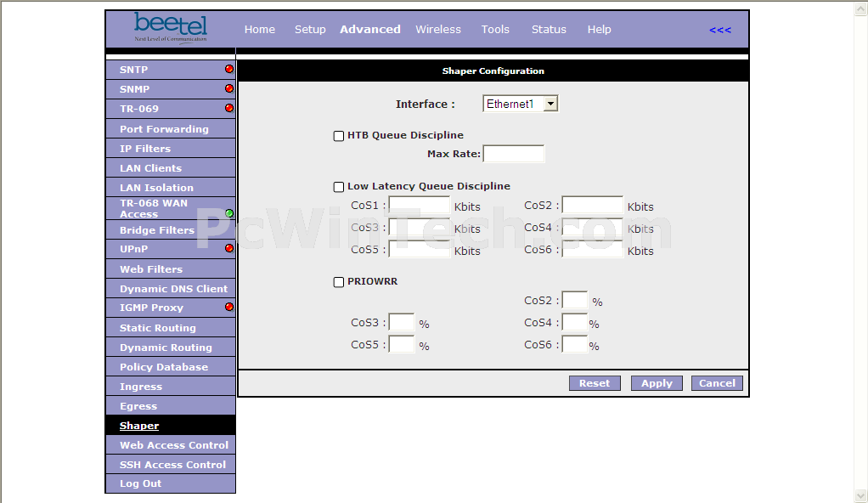Enable the HTB Queue Discipline checkbox
This screenshot has width=868, height=503.
coord(339,136)
